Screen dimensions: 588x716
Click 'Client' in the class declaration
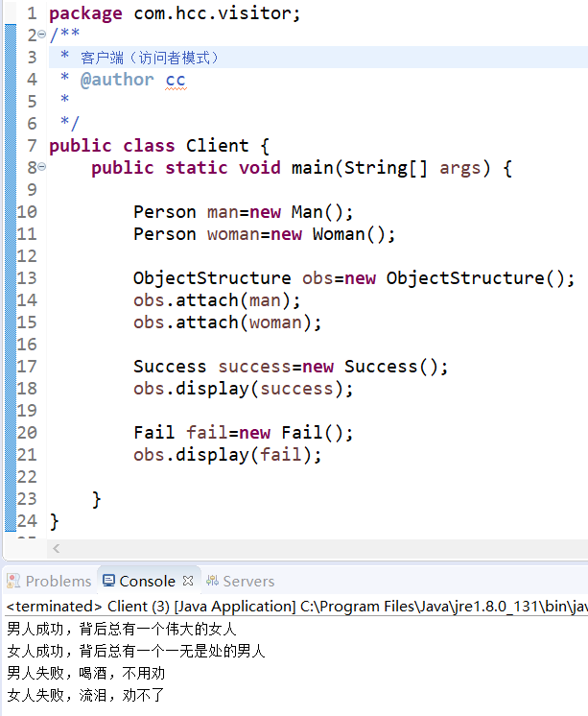click(218, 146)
